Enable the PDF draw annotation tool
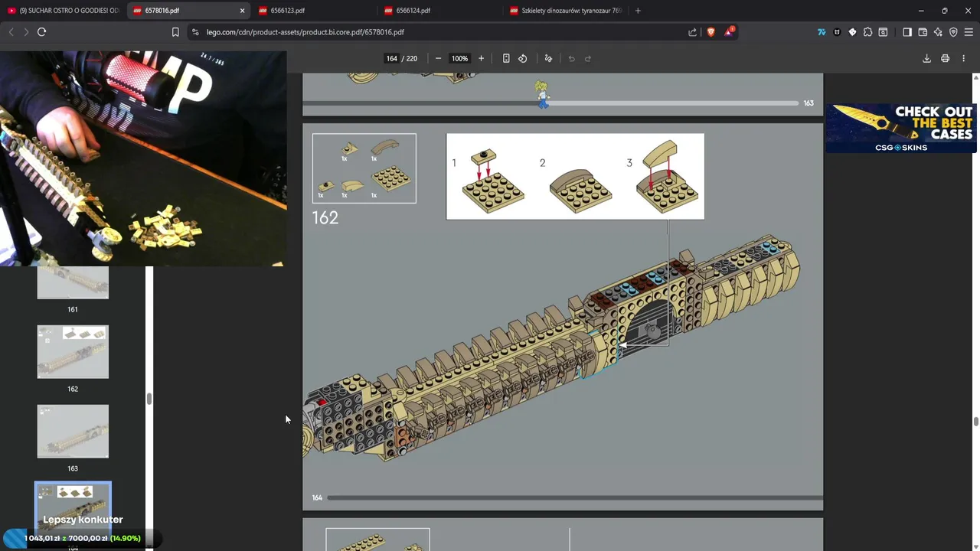Viewport: 980px width, 551px height. (x=548, y=58)
